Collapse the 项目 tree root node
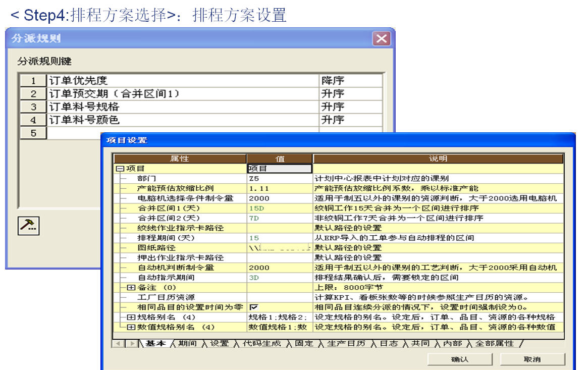Screen dimensions: 588x370 click(120, 169)
